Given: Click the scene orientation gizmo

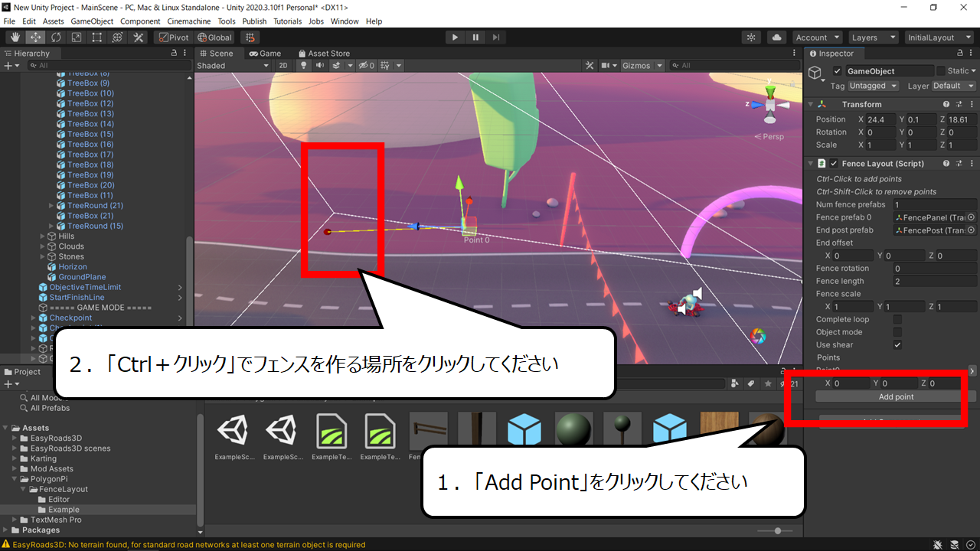Looking at the screenshot, I should pyautogui.click(x=771, y=105).
